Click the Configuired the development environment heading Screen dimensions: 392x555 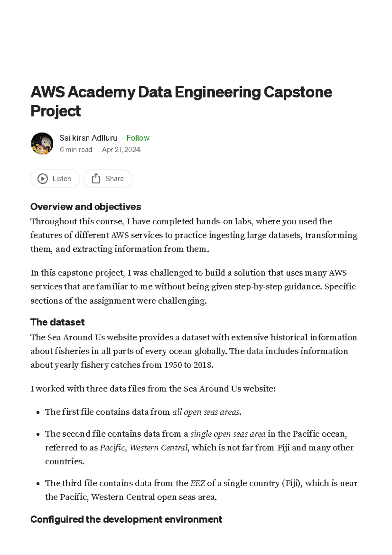126,519
